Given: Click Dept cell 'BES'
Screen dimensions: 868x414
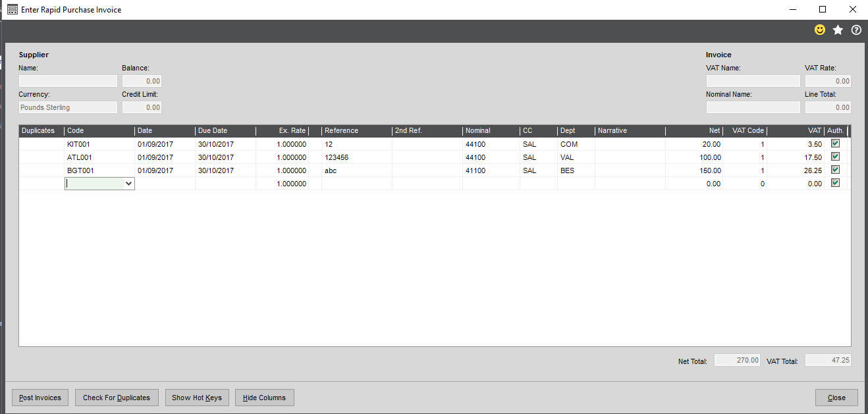Looking at the screenshot, I should pos(576,170).
